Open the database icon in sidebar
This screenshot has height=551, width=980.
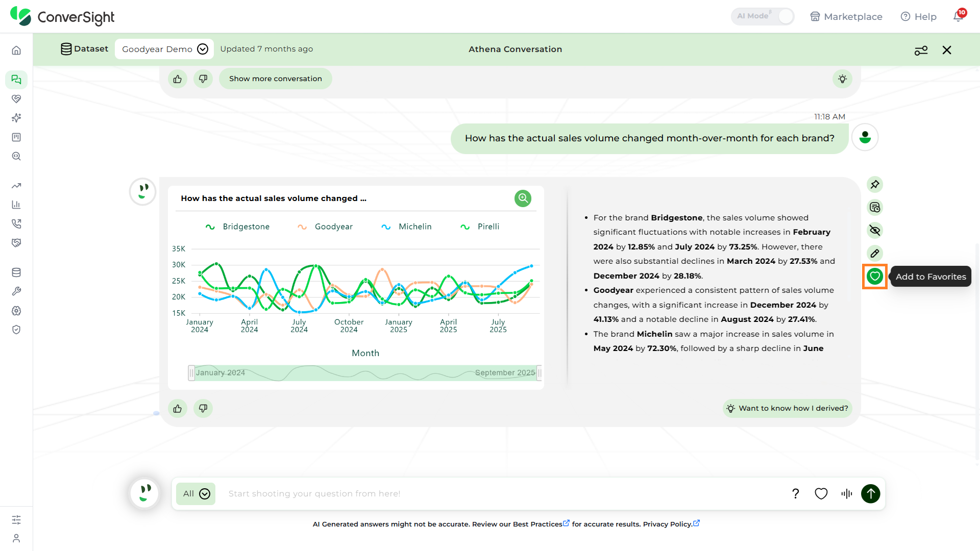point(16,272)
